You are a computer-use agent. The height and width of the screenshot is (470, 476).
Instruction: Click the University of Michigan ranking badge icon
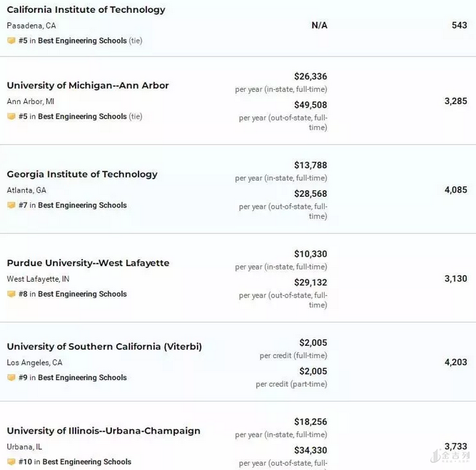coord(11,117)
